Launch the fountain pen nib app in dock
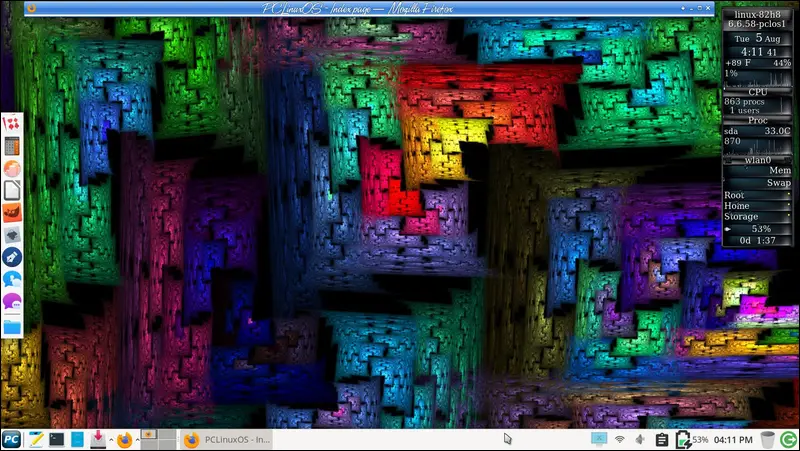Image resolution: width=800 pixels, height=451 pixels. [x=12, y=257]
